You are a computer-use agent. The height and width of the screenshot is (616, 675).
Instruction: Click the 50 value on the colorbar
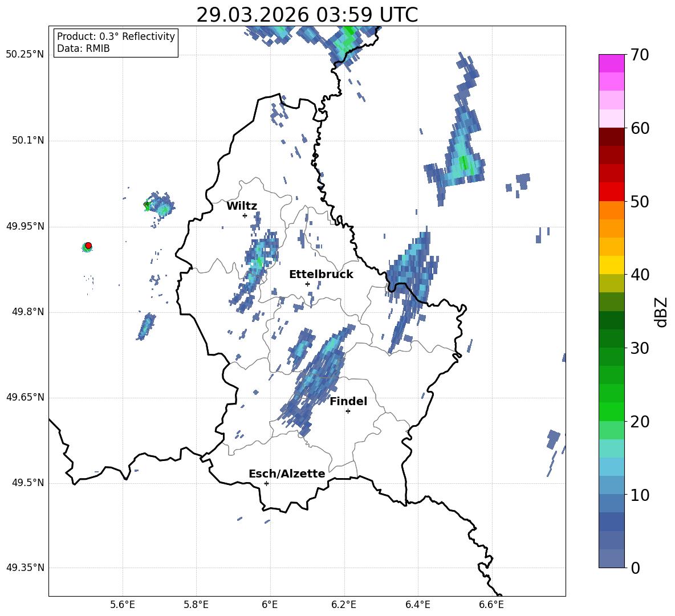click(x=640, y=202)
